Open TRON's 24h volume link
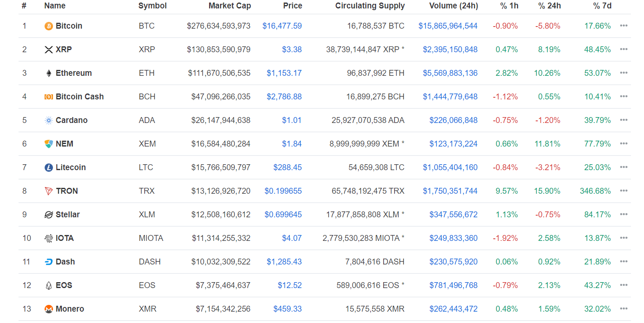Screen dimensions: 644x323 coord(450,191)
